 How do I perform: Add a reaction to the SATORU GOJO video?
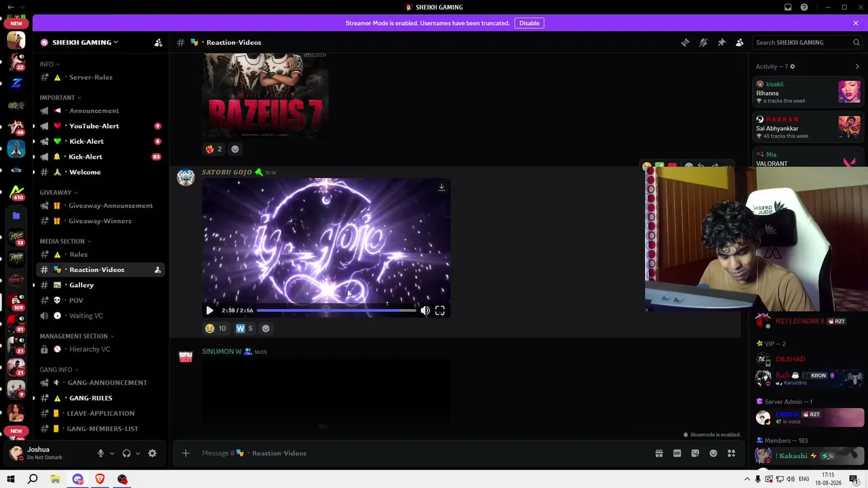point(266,328)
